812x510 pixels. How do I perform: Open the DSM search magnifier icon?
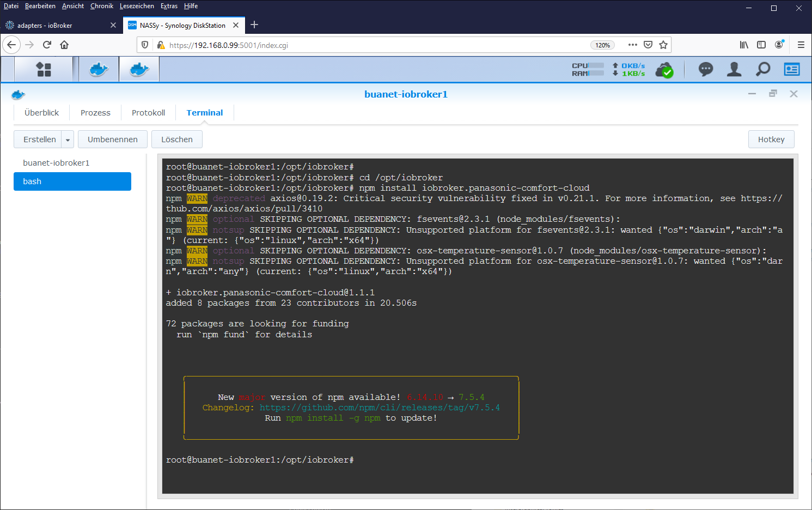[x=763, y=69]
